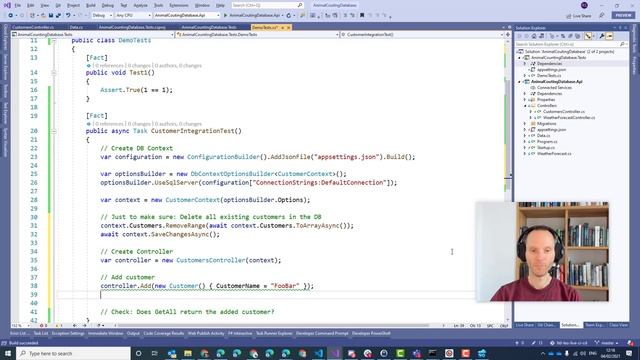
Task: Click the purple Visual Studio taskbar icon
Action: pyautogui.click(x=335, y=353)
